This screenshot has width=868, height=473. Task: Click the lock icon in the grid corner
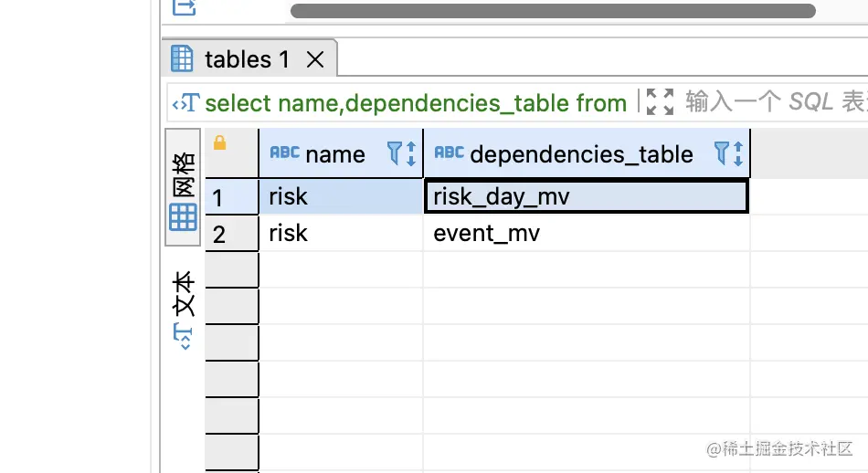coord(219,143)
